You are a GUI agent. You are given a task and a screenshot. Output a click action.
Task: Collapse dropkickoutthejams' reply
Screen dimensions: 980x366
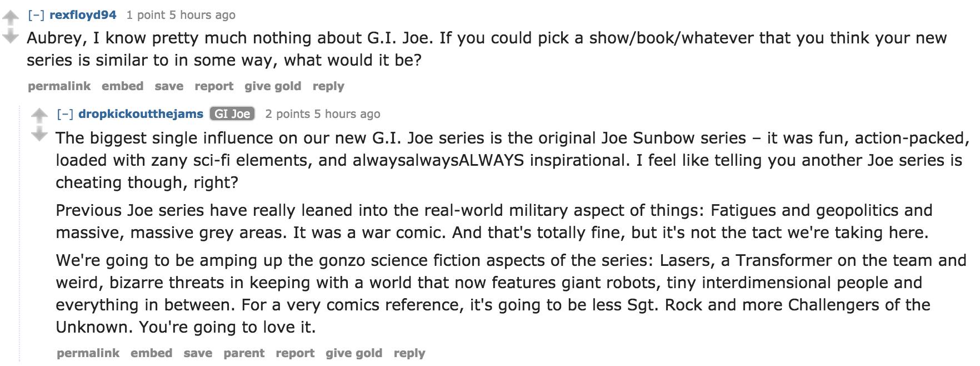(66, 114)
